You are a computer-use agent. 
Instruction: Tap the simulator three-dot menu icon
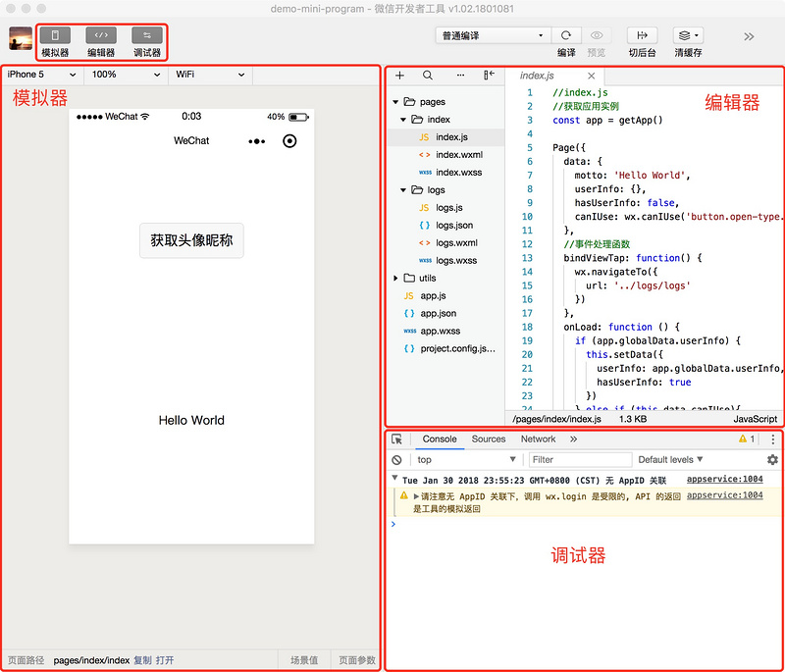tap(257, 141)
